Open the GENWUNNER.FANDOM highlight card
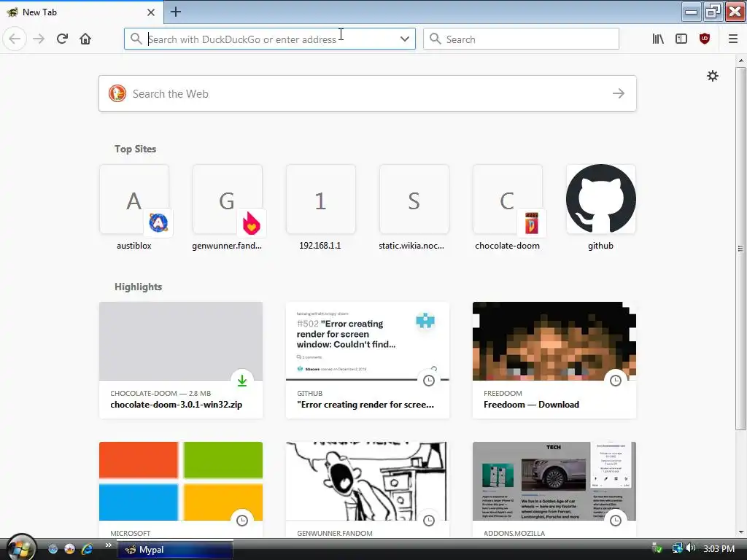Screen dimensions: 747x560 (368, 490)
